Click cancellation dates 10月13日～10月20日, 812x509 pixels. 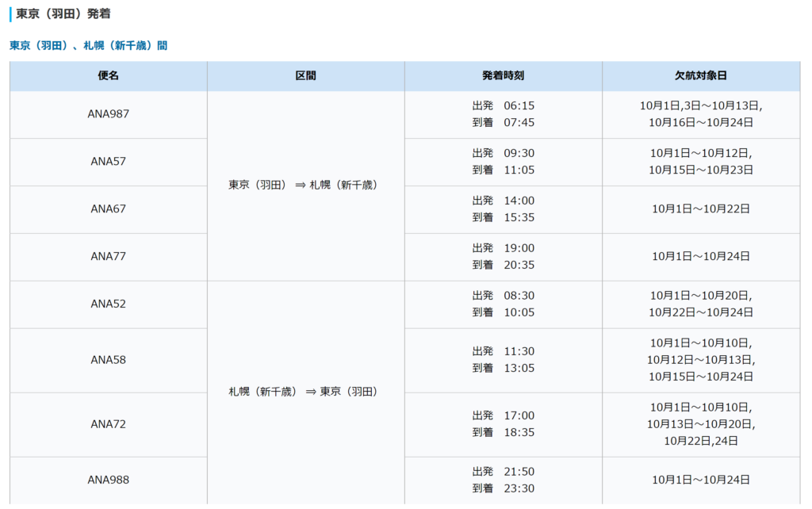(701, 425)
